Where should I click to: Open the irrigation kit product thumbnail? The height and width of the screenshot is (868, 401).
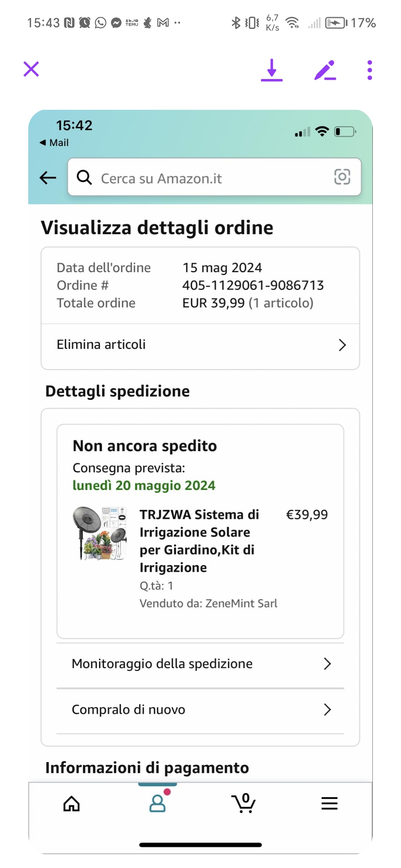100,533
